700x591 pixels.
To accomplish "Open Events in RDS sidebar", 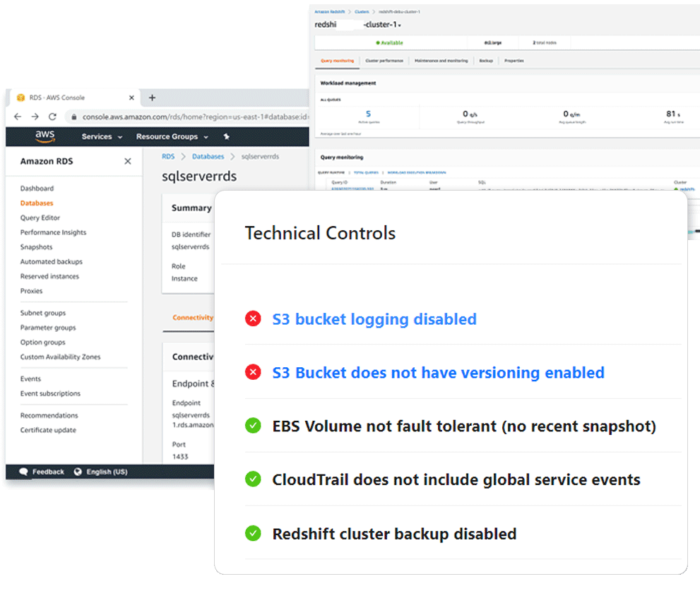I will coord(30,378).
